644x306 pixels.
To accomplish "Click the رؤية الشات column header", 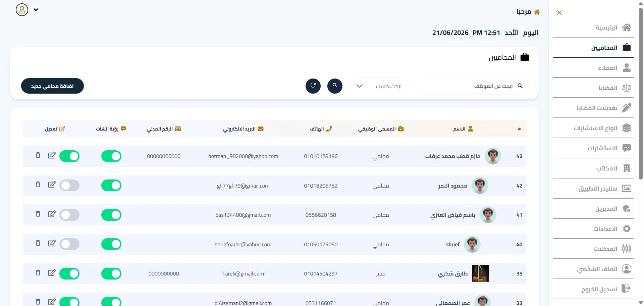I will tap(111, 129).
